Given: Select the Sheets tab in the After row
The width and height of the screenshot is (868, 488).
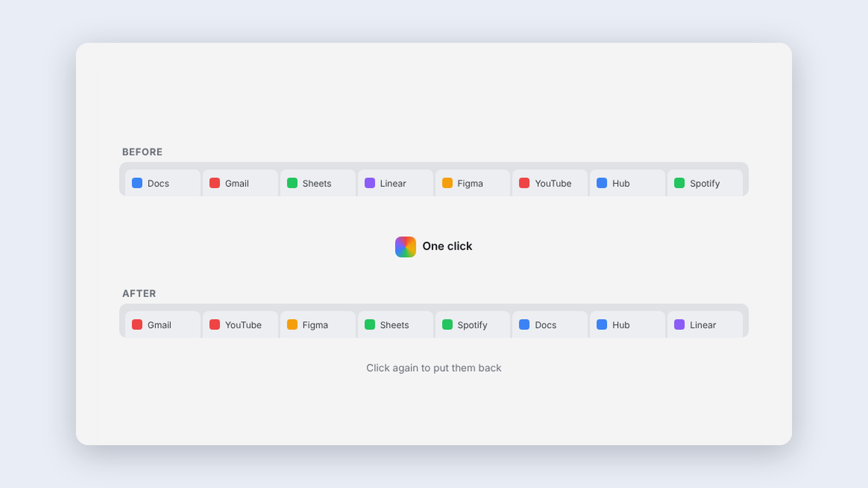Looking at the screenshot, I should tap(395, 325).
